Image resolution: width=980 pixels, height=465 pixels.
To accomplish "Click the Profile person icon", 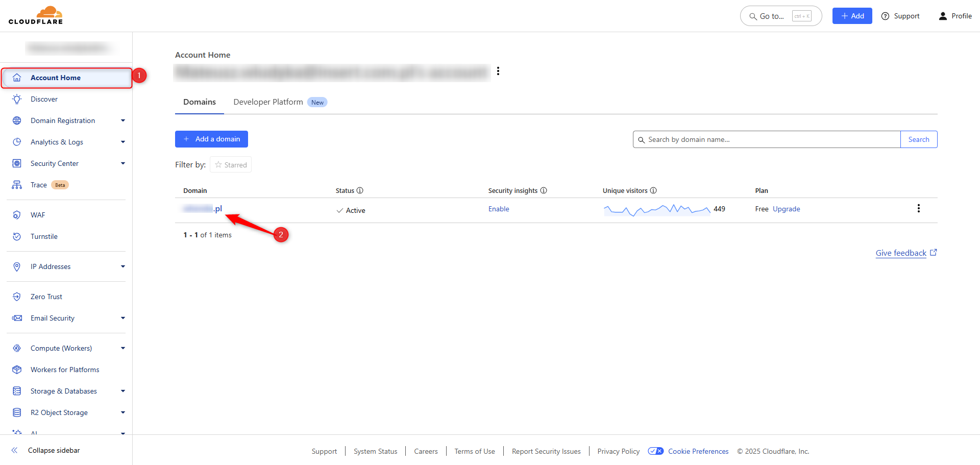I will 943,16.
